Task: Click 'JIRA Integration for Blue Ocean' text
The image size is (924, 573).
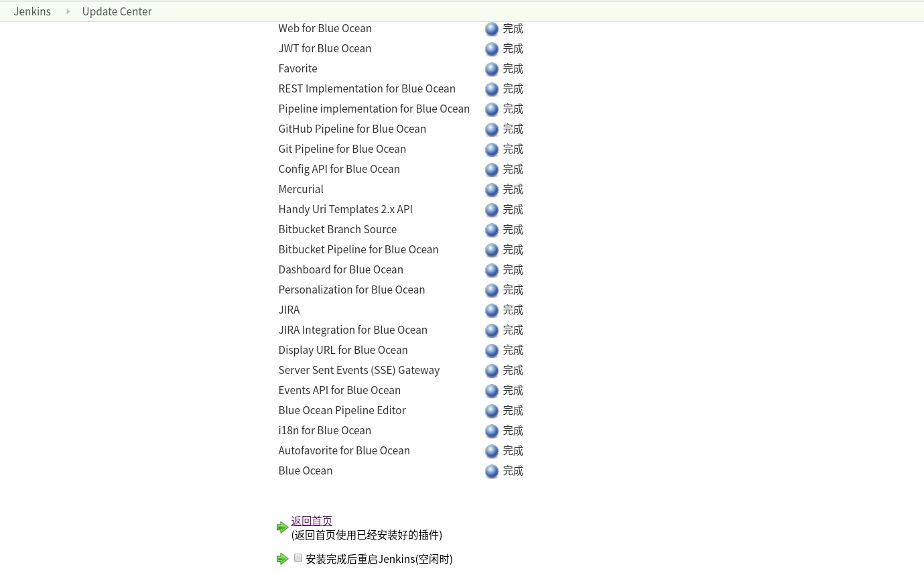Action: pos(353,330)
